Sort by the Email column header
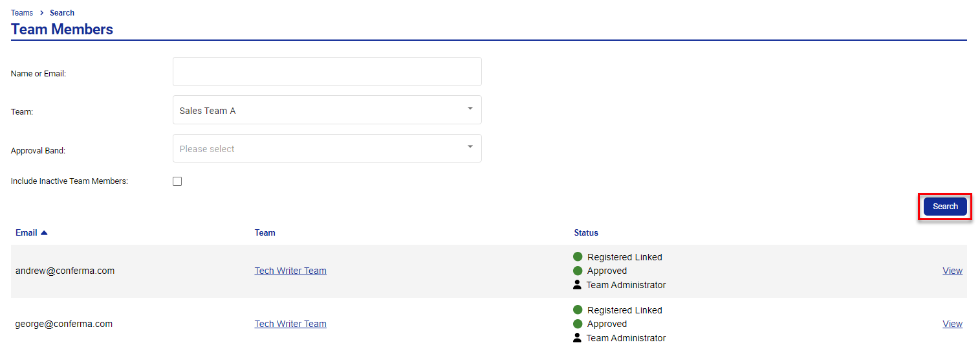Viewport: 980px width, 349px height. coord(26,232)
